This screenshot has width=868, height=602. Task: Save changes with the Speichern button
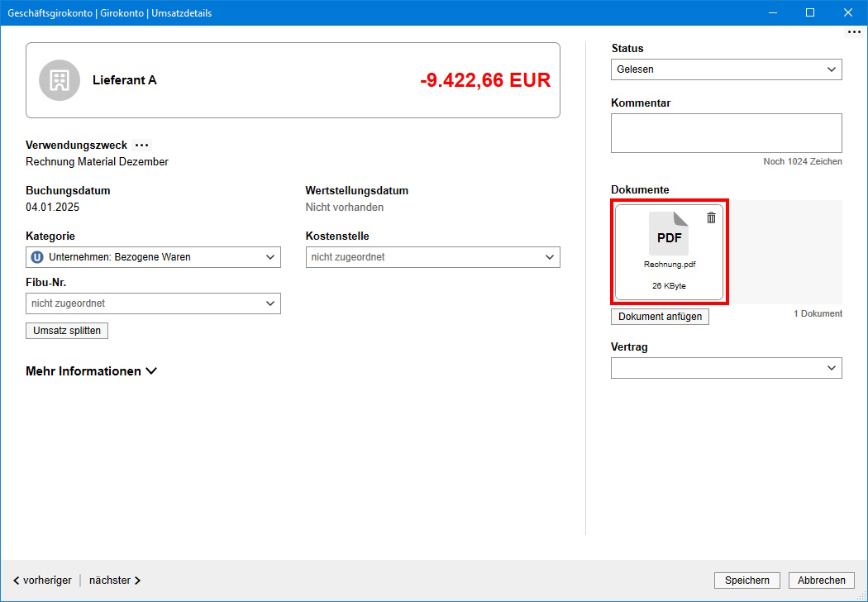746,580
